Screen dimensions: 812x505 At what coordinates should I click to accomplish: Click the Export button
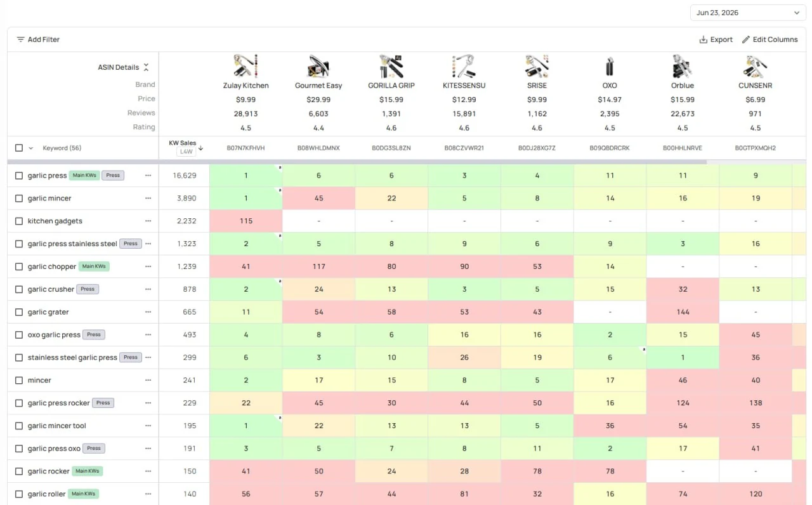tap(716, 39)
